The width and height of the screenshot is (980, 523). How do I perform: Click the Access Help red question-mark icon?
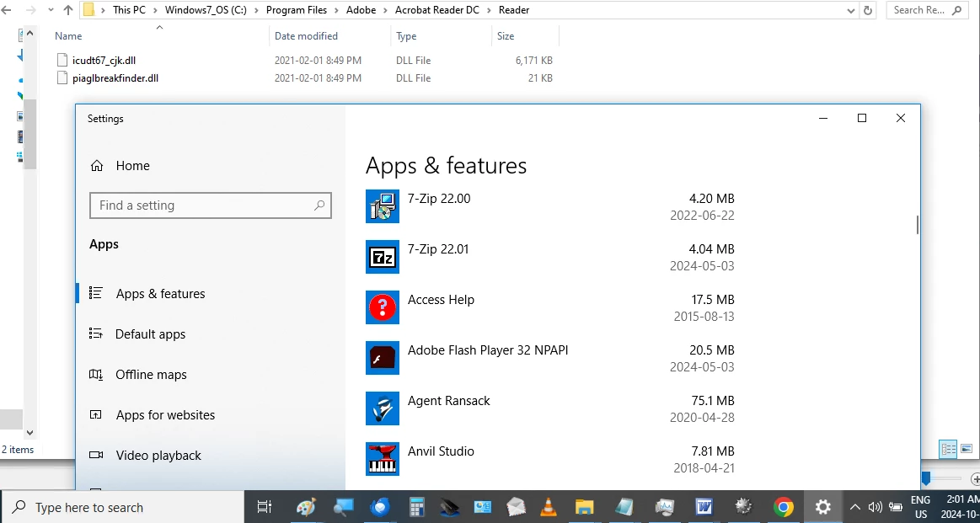pyautogui.click(x=383, y=307)
